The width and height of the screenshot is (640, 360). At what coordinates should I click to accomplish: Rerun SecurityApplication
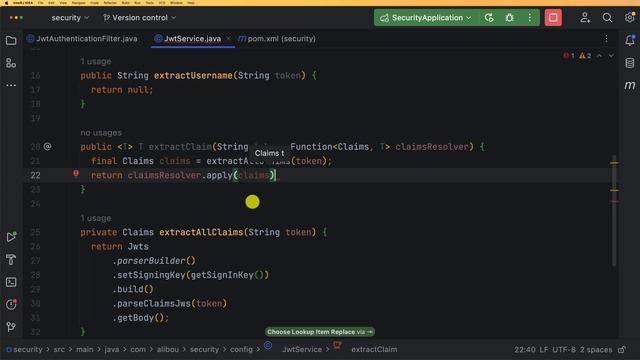(489, 18)
